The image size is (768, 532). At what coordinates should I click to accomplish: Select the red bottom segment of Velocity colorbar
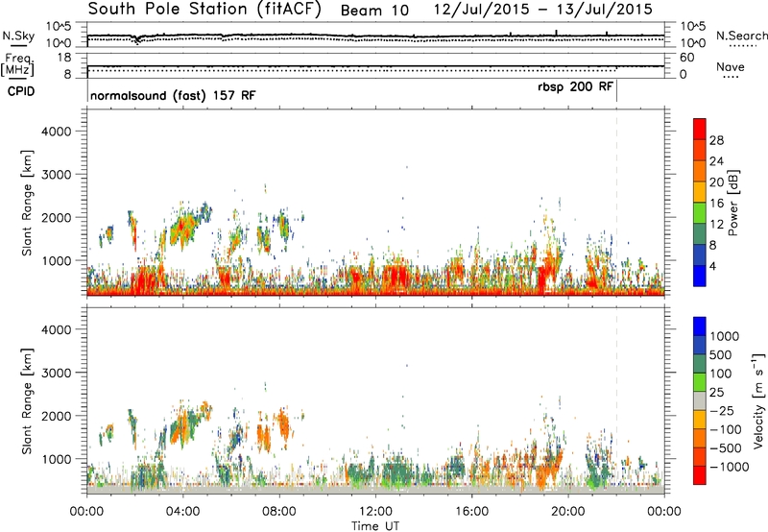click(x=700, y=475)
